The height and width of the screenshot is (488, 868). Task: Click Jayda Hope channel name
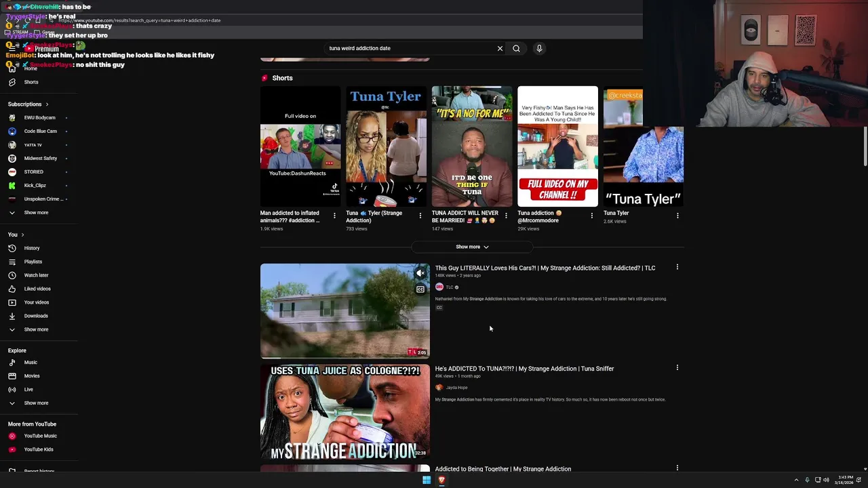(x=456, y=388)
